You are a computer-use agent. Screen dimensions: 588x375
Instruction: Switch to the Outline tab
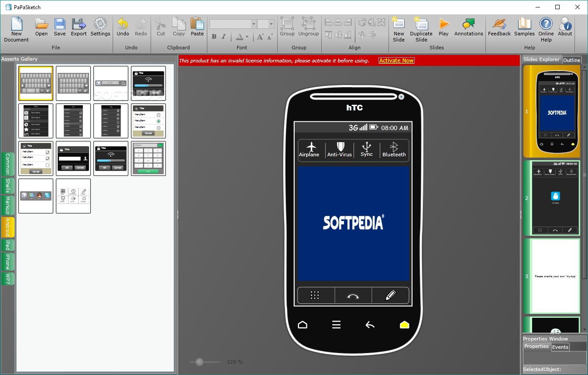pyautogui.click(x=571, y=60)
